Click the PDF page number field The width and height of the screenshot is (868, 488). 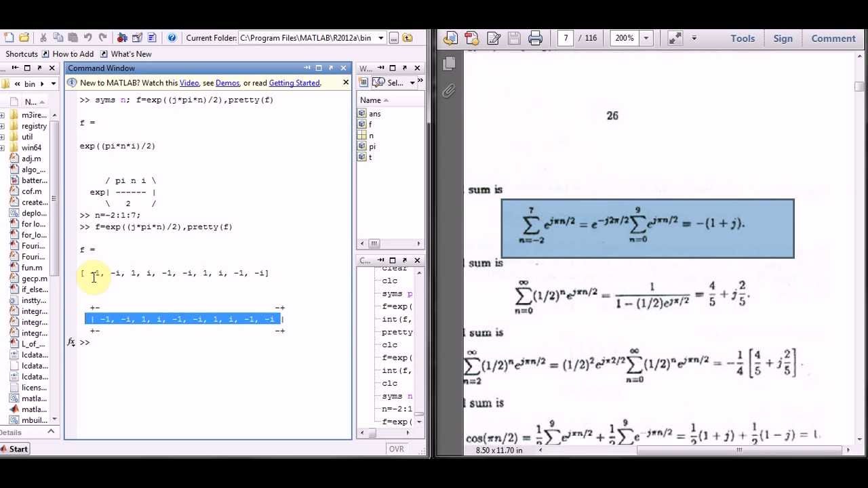pos(566,38)
